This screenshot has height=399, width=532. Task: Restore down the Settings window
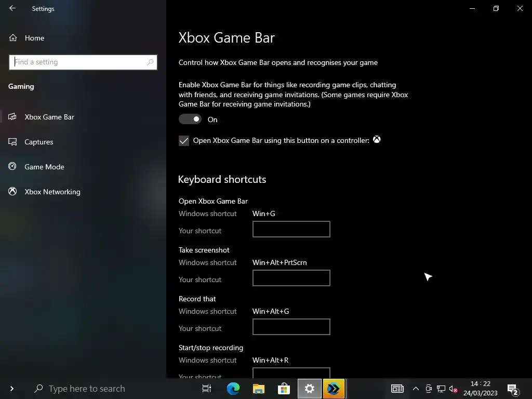[496, 8]
